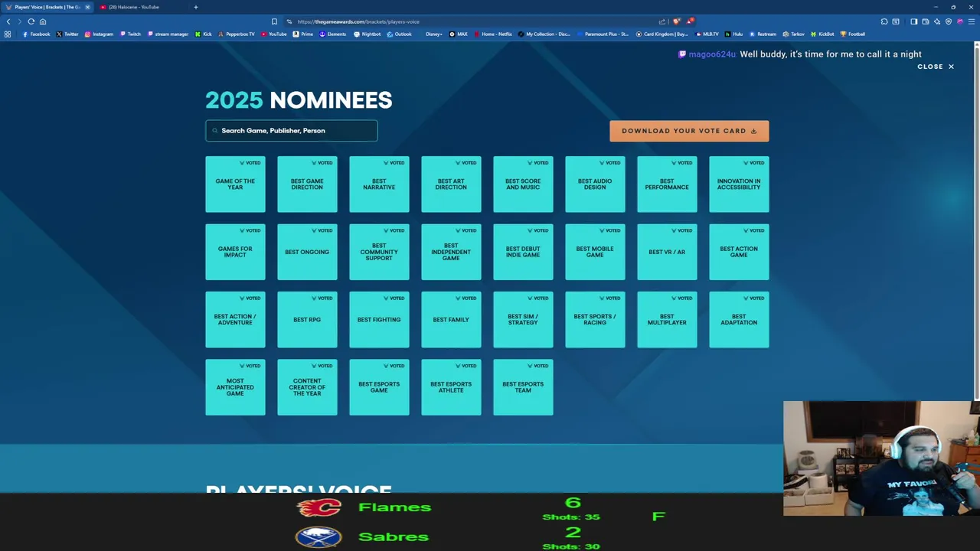Open the Best Game Direction category
Image resolution: width=980 pixels, height=551 pixels.
(307, 184)
